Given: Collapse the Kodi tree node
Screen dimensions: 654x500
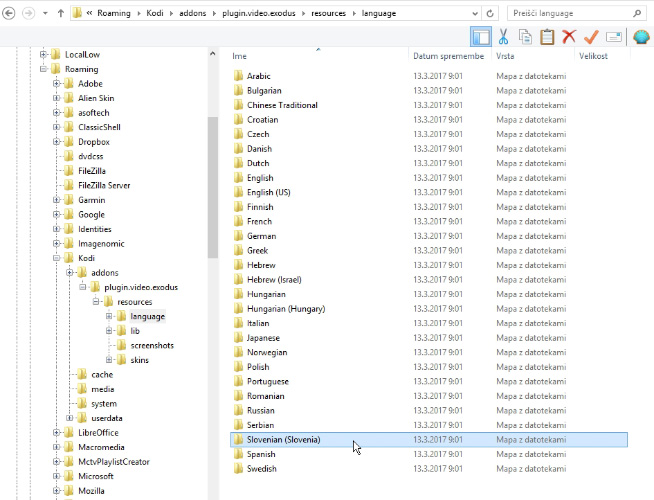Looking at the screenshot, I should tap(57, 258).
